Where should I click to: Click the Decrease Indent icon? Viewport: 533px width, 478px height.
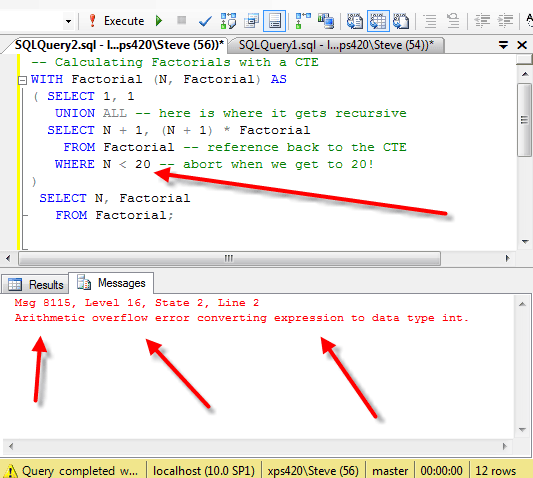pyautogui.click(x=482, y=21)
